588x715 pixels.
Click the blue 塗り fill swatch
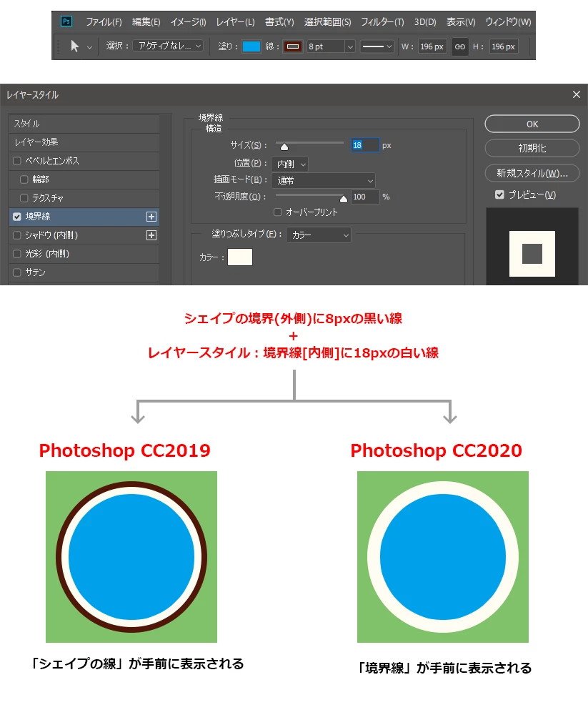click(x=251, y=46)
